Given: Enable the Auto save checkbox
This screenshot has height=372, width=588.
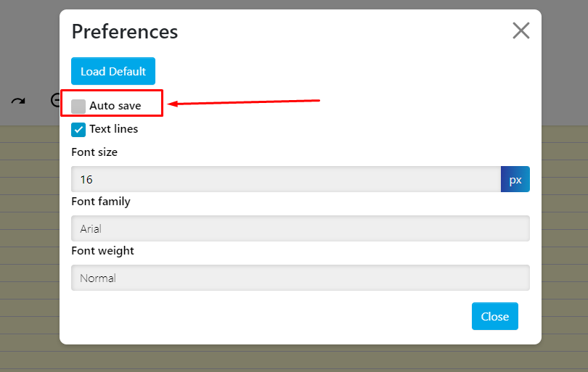Looking at the screenshot, I should [78, 107].
